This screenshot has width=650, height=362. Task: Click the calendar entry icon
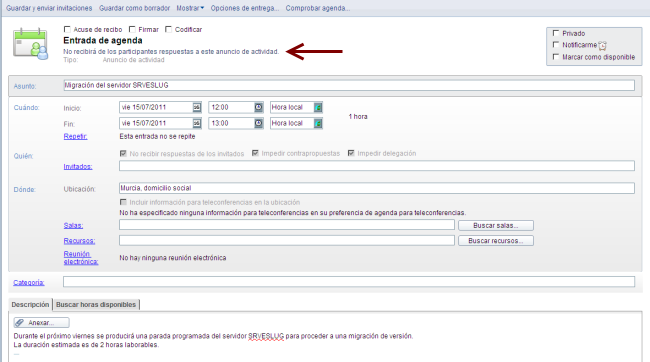click(x=30, y=44)
